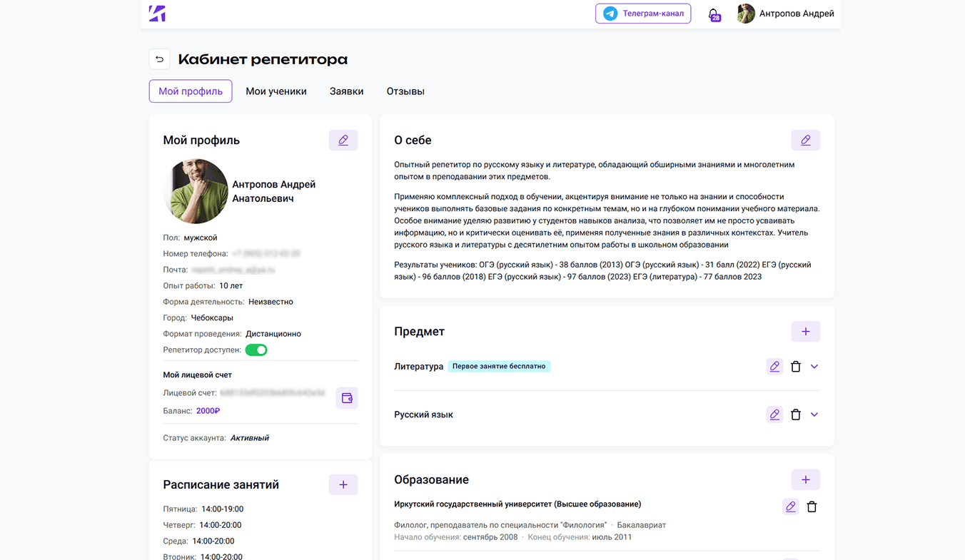Add new entry in Расписание занятий
The width and height of the screenshot is (965, 560).
pyautogui.click(x=343, y=485)
